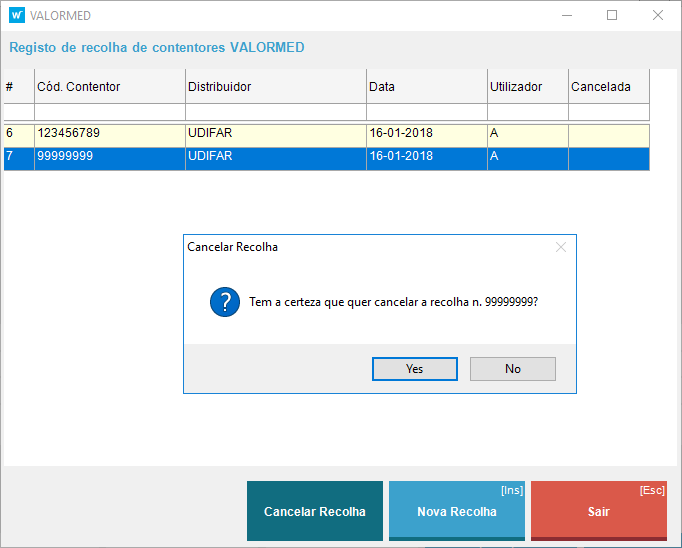
Task: Click filter field under Distribuidor
Action: 275,112
